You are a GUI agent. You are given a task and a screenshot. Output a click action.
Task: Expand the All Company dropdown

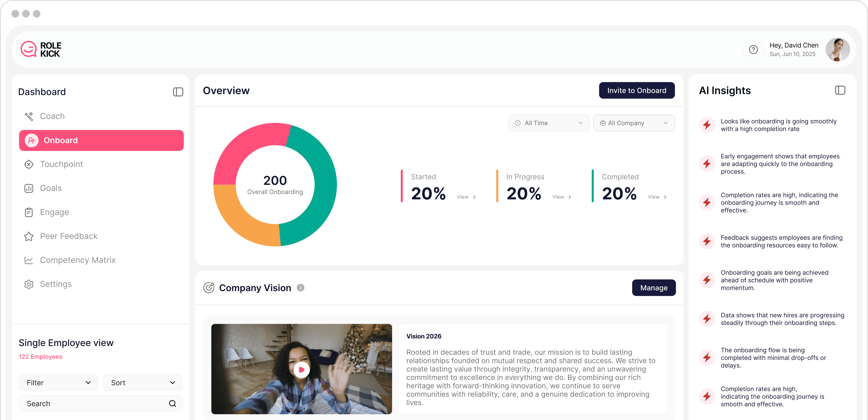[x=634, y=123]
